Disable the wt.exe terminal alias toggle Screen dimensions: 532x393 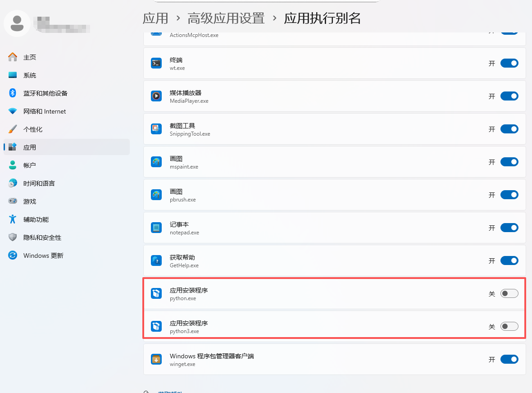[509, 63]
